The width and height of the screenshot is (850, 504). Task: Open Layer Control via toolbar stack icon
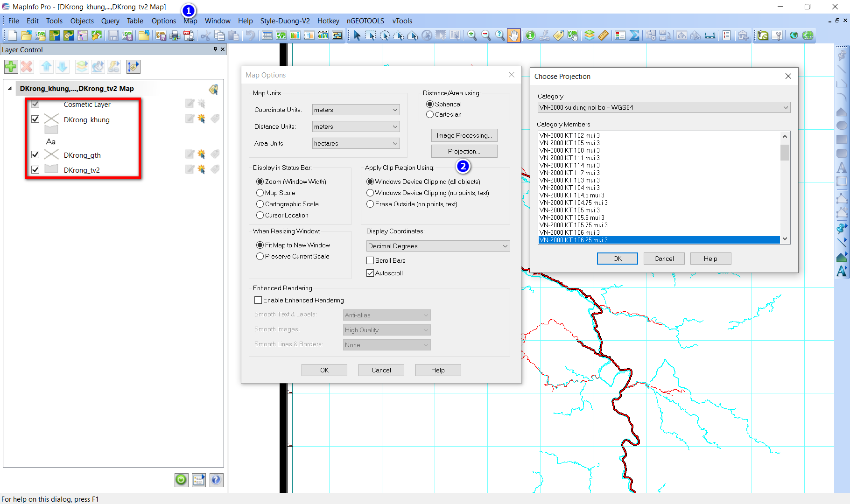[590, 35]
